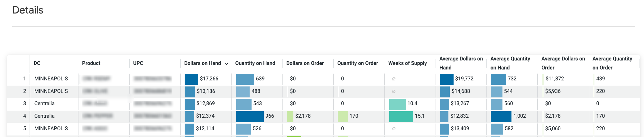Image resolution: width=644 pixels, height=137 pixels.
Task: Click the 966 Quantity on Hand value
Action: 270,116
